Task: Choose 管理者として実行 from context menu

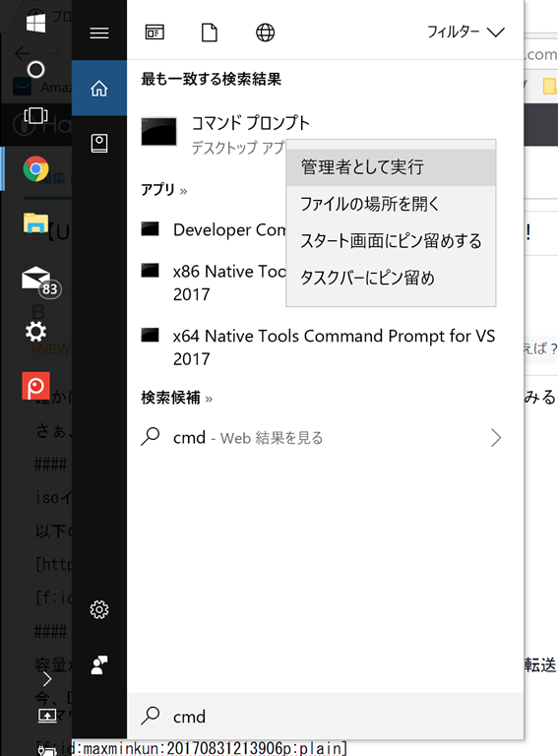Action: [x=391, y=167]
